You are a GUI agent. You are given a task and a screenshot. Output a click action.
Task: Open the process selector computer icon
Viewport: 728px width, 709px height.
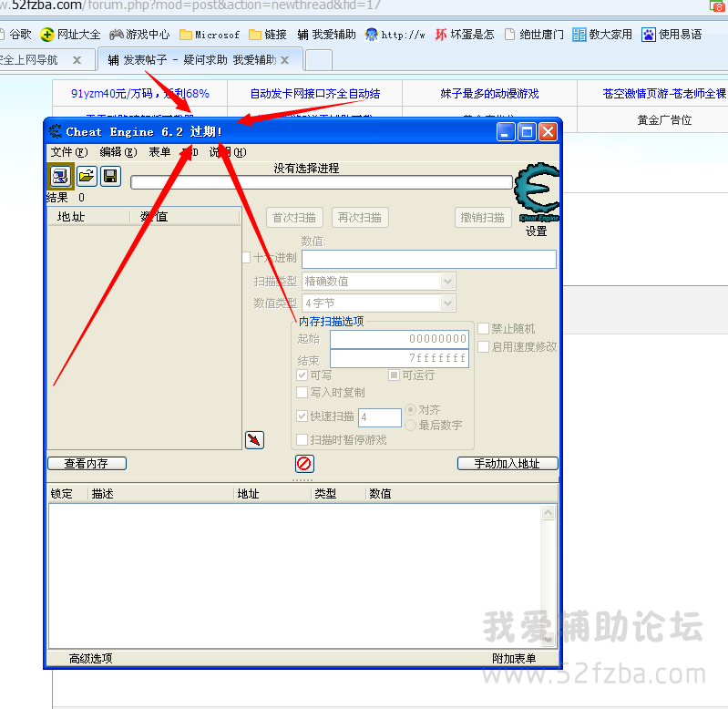60,177
